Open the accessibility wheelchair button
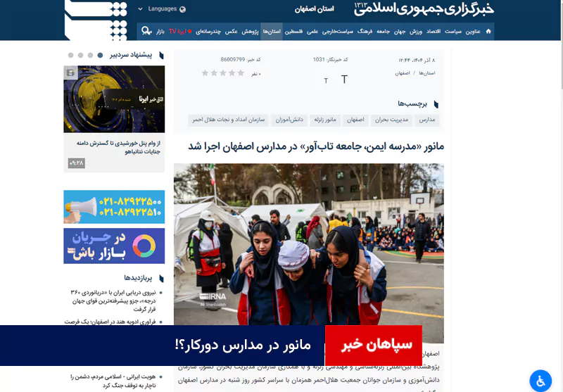 540,381
